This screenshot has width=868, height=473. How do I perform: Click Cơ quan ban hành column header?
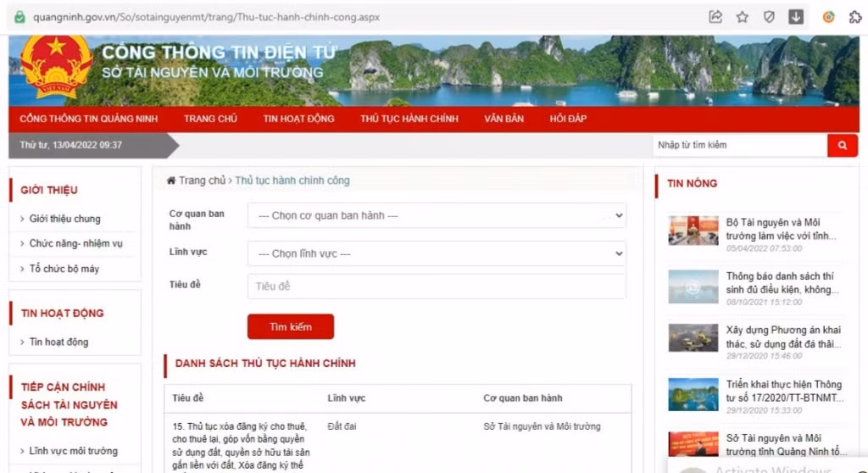click(x=522, y=398)
